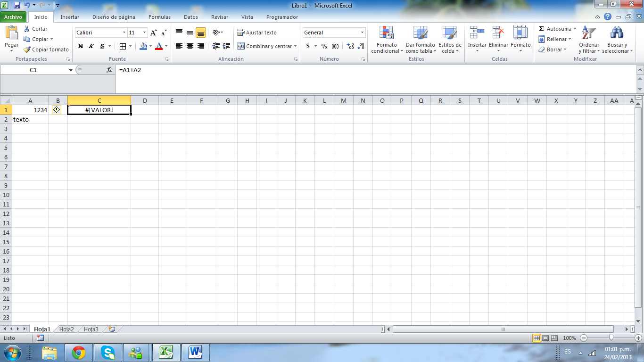Expand the General number format dropdown
Image resolution: width=644 pixels, height=362 pixels.
click(x=362, y=33)
